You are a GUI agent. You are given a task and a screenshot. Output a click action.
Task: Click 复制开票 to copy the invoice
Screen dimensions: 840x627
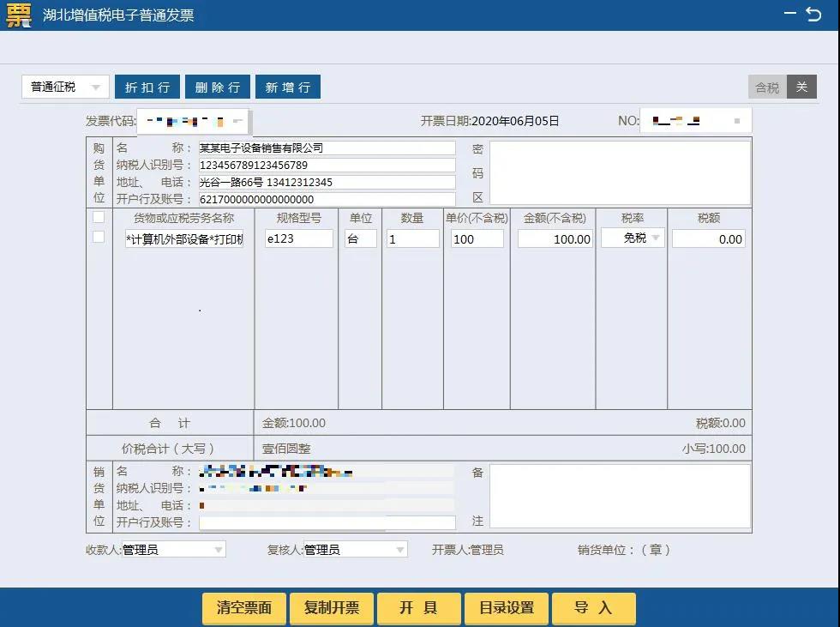point(331,608)
